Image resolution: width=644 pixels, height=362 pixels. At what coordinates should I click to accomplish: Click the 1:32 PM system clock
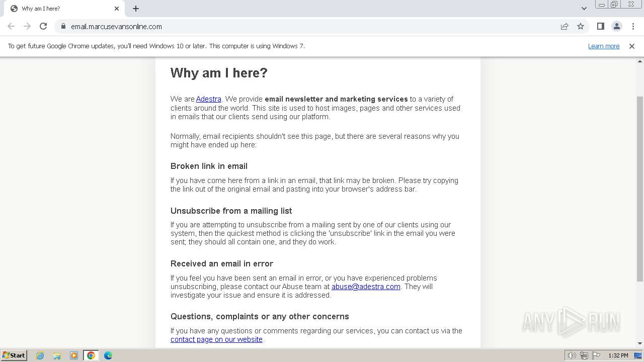(618, 355)
